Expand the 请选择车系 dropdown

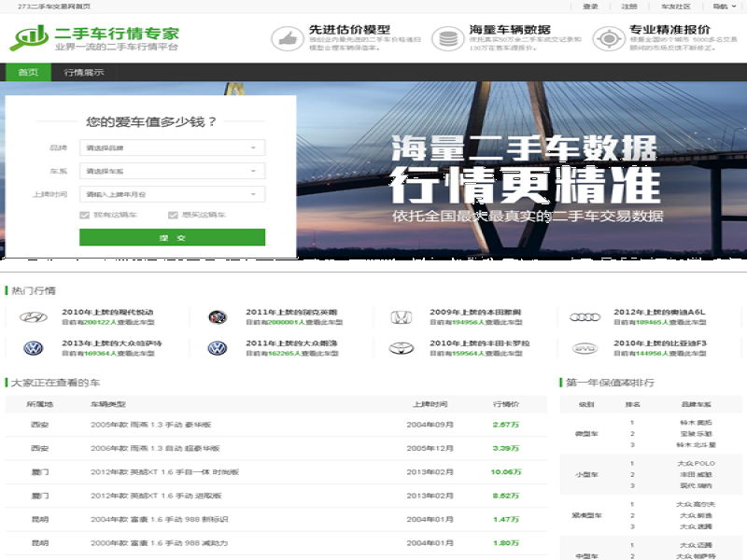173,172
